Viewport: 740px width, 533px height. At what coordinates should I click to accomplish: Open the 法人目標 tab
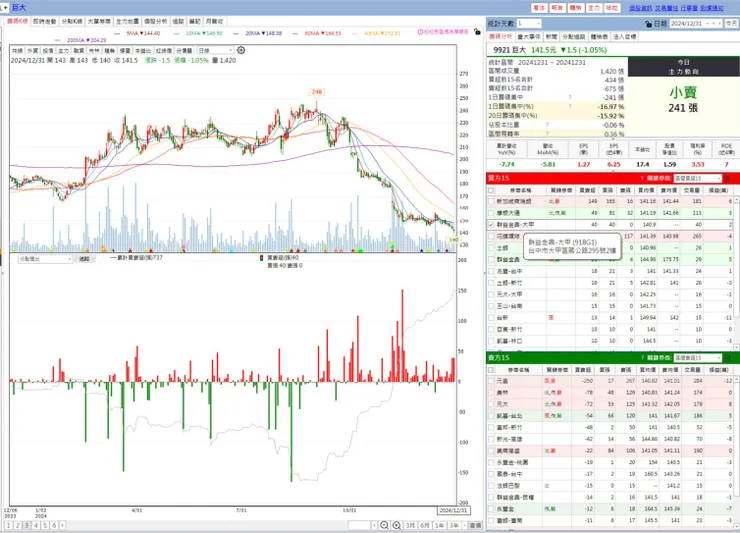point(624,36)
